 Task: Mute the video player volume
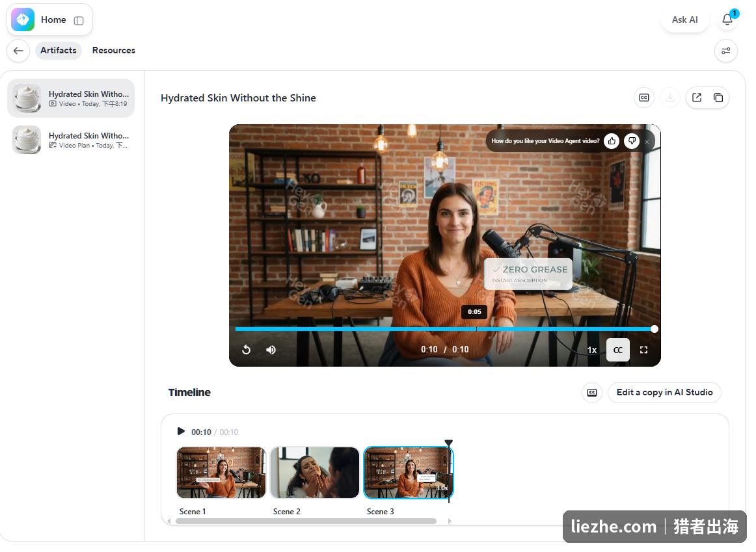271,350
